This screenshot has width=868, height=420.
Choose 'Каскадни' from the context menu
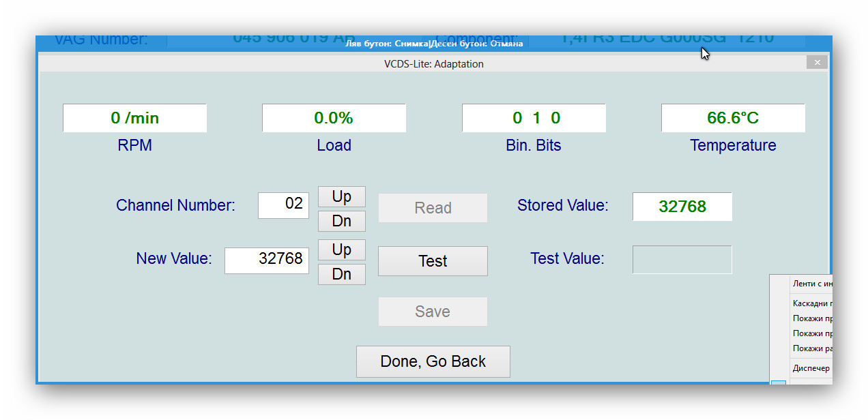811,303
